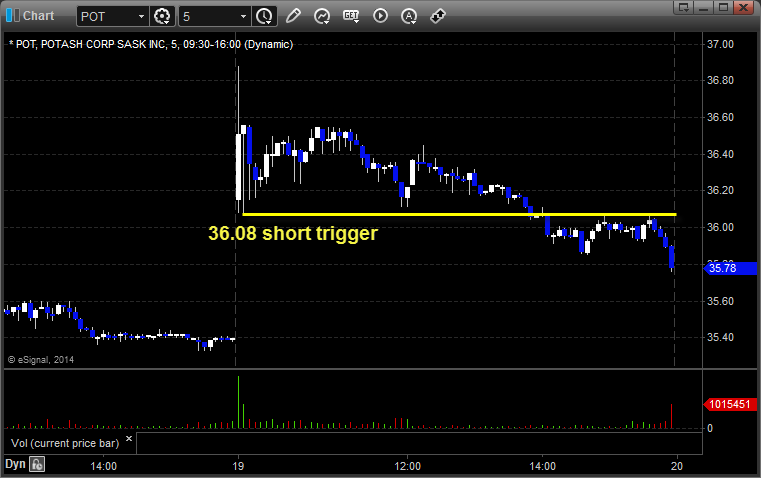The width and height of the screenshot is (761, 478).
Task: Minimize the Chart window
Action: [x=704, y=7]
